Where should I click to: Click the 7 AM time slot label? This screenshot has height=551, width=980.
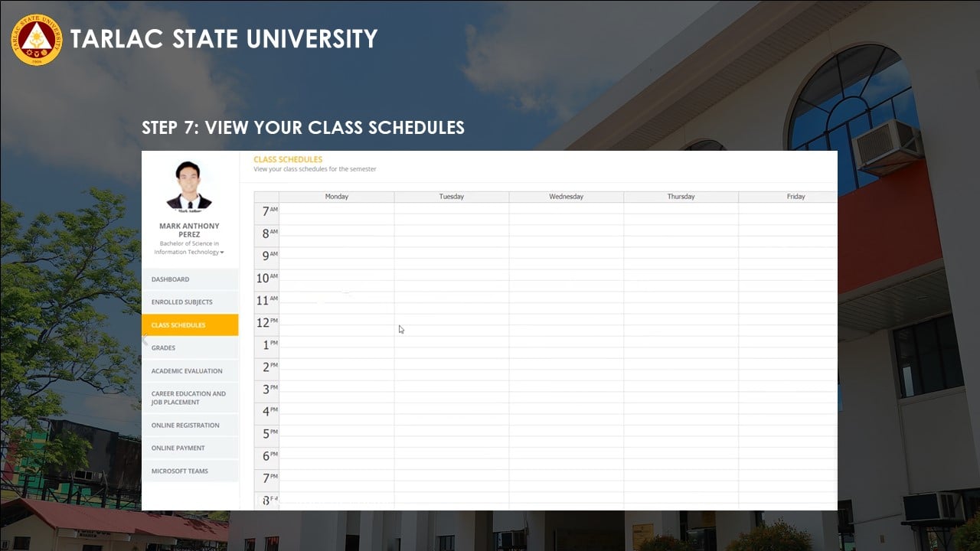coord(266,210)
